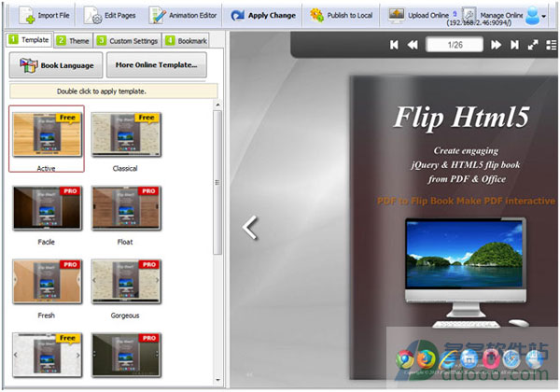Switch to the Theme tab
Image resolution: width=560 pixels, height=392 pixels.
[73, 41]
